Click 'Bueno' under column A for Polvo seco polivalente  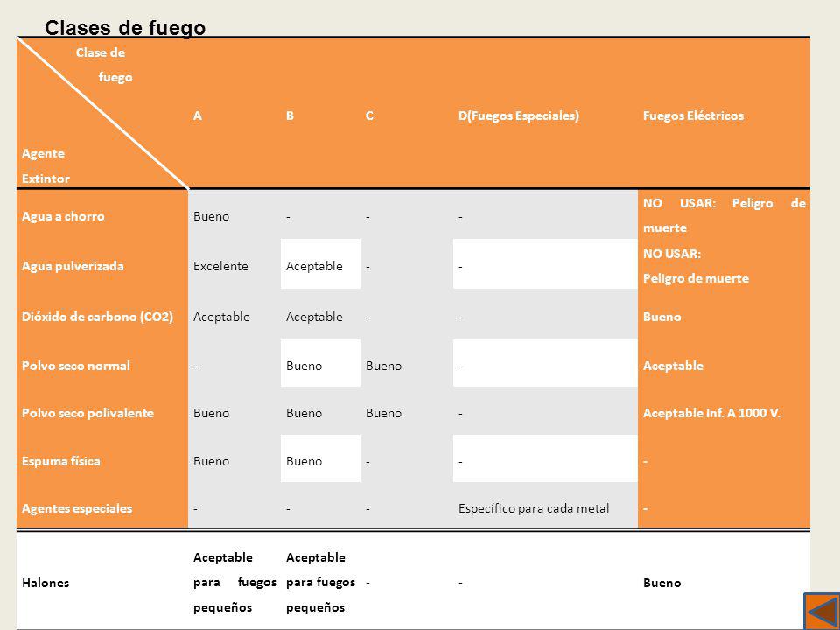pyautogui.click(x=211, y=413)
